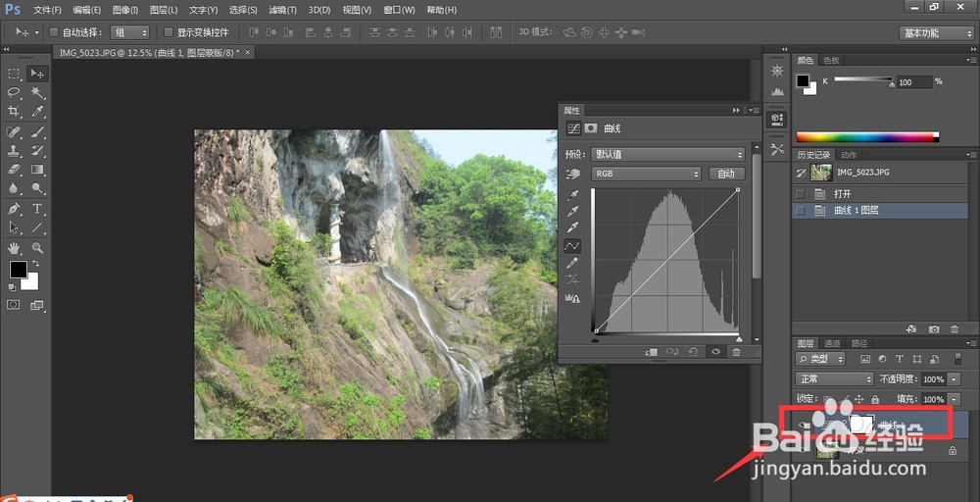Screen dimensions: 980x502
Task: Open the RGB channel dropdown
Action: tap(646, 174)
